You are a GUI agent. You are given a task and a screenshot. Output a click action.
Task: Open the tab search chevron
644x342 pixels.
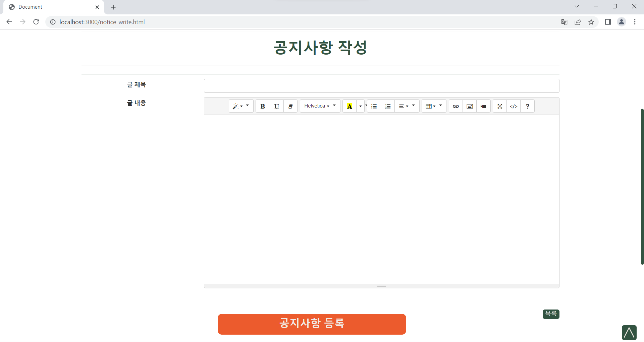coord(577,6)
